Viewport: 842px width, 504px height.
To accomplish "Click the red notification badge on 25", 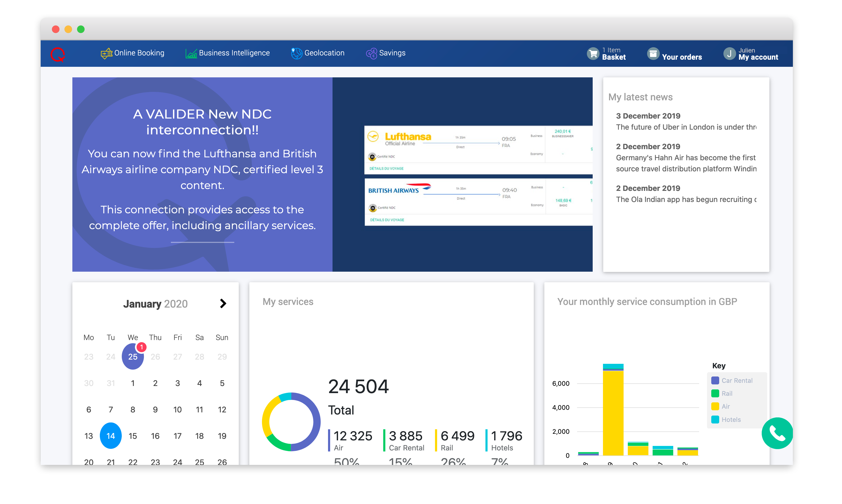I will pos(141,347).
